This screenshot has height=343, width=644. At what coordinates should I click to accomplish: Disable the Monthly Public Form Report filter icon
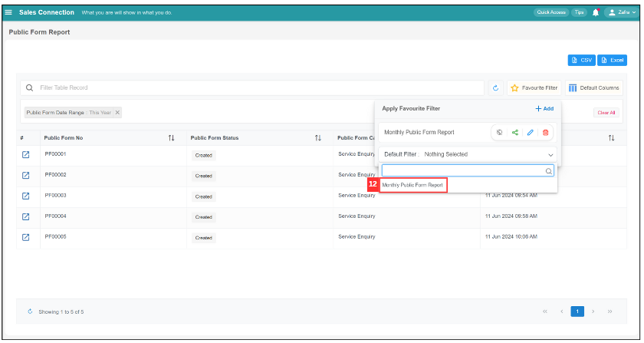pos(499,133)
